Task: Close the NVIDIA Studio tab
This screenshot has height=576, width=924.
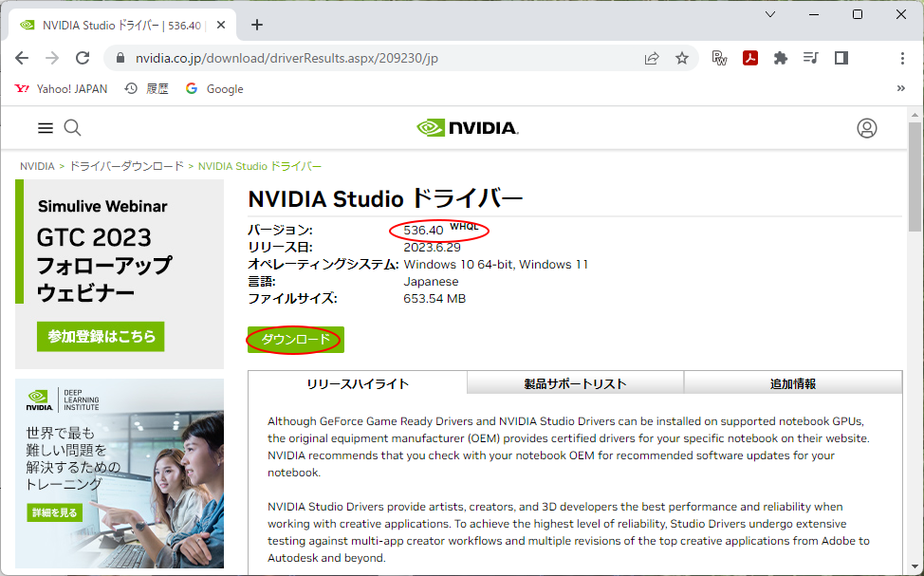Action: [x=221, y=25]
